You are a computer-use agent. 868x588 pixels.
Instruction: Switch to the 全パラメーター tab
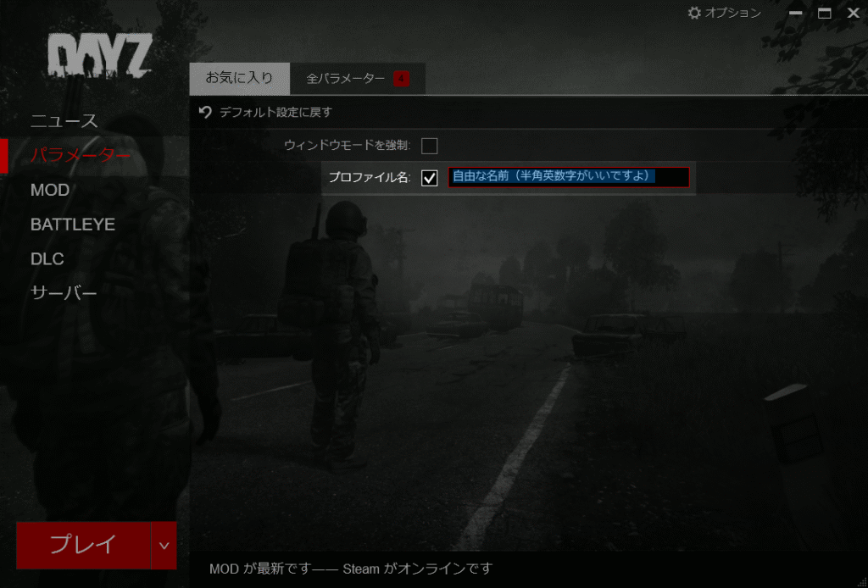tap(358, 79)
